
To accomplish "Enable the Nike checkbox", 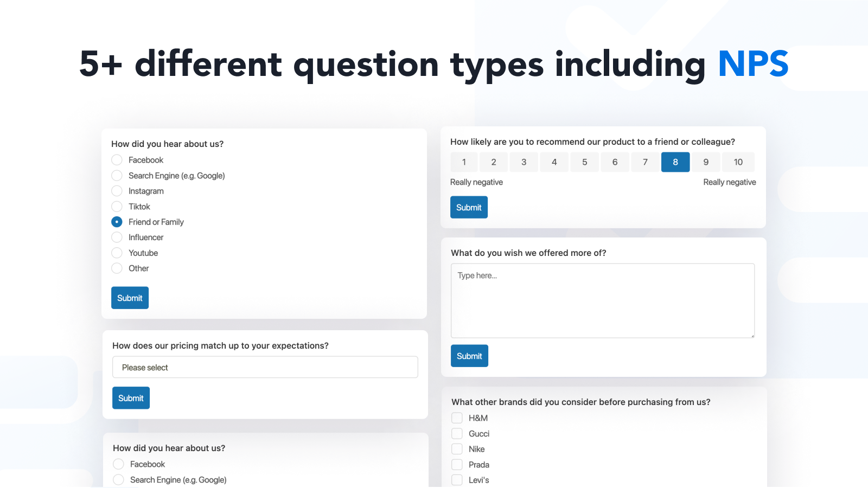I will pyautogui.click(x=457, y=449).
